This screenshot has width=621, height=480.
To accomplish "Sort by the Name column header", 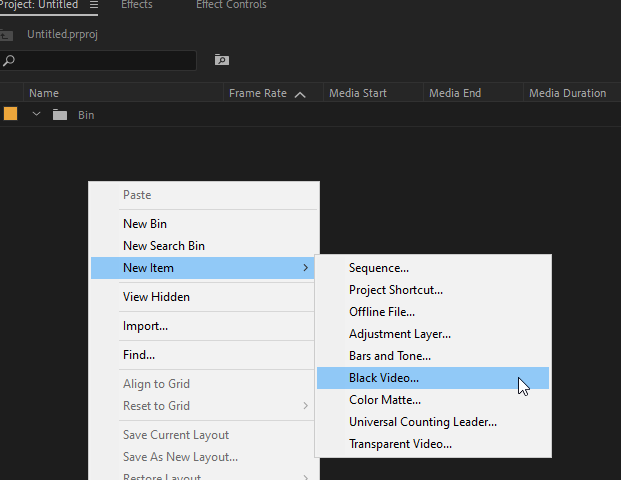I will 44,94.
